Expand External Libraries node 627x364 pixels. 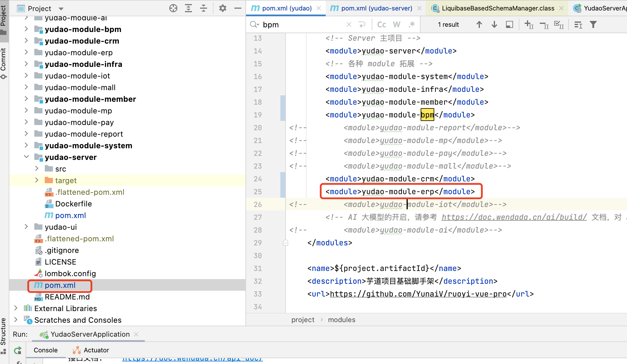coord(16,308)
